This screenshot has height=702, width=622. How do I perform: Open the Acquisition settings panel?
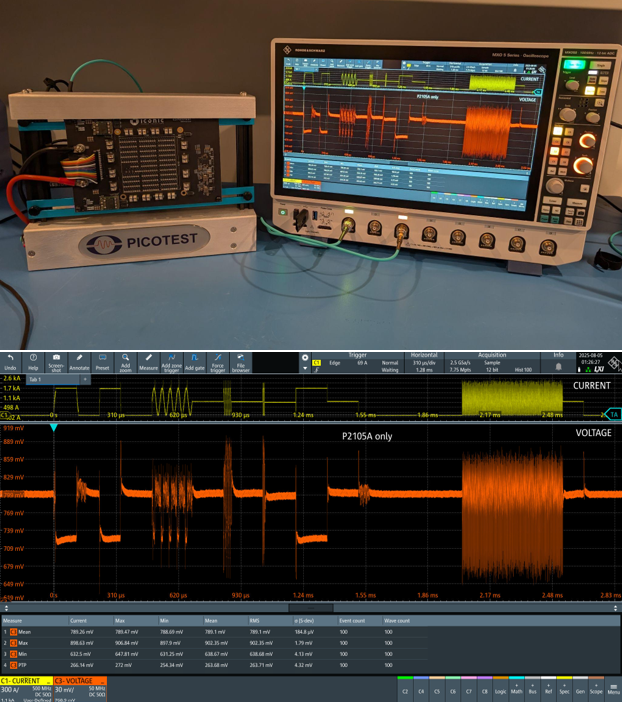[x=492, y=362]
